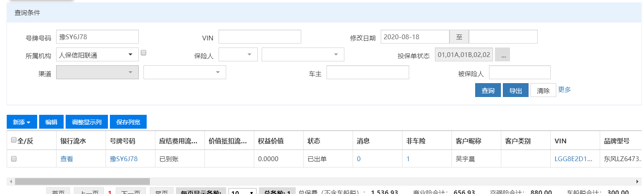Click the 银行流水 column header

tap(81, 141)
